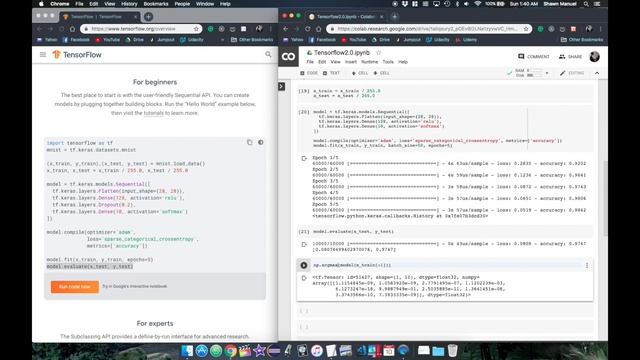Screen dimensions: 640x360
Task: Click the Share button in Colab
Action: click(571, 56)
